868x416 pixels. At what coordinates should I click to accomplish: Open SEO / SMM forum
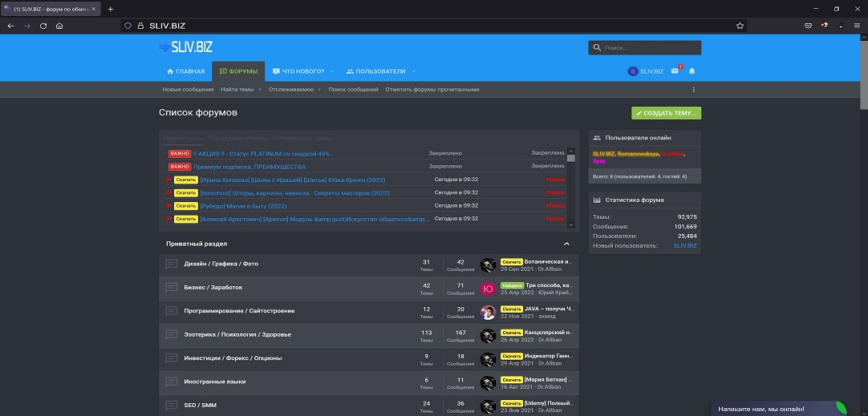coord(201,406)
